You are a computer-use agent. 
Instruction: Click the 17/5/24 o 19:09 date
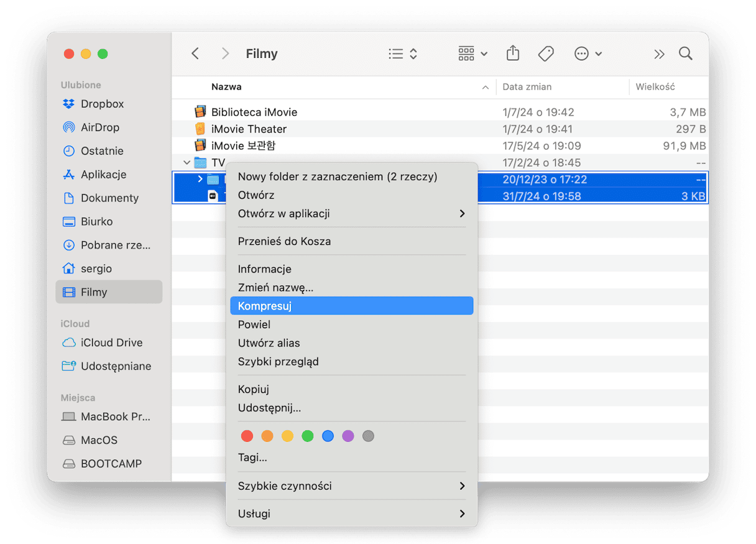pyautogui.click(x=542, y=146)
